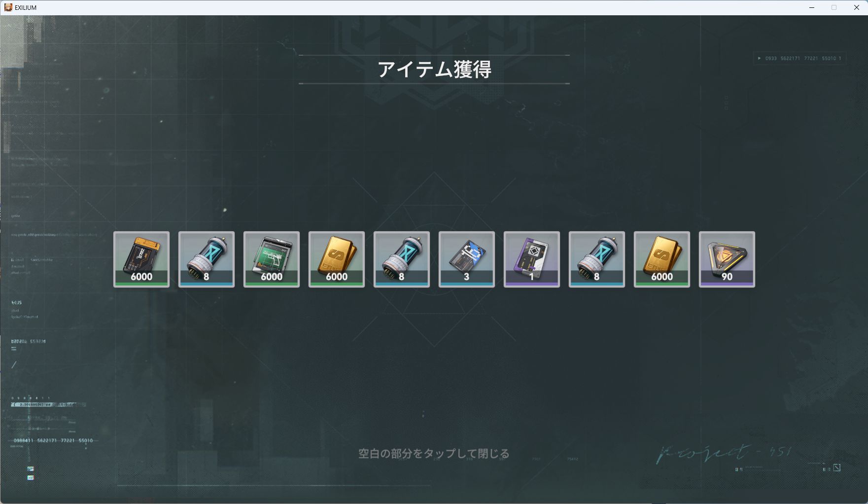This screenshot has height=504, width=868.
Task: Close the EXILIUM game window
Action: 857,7
